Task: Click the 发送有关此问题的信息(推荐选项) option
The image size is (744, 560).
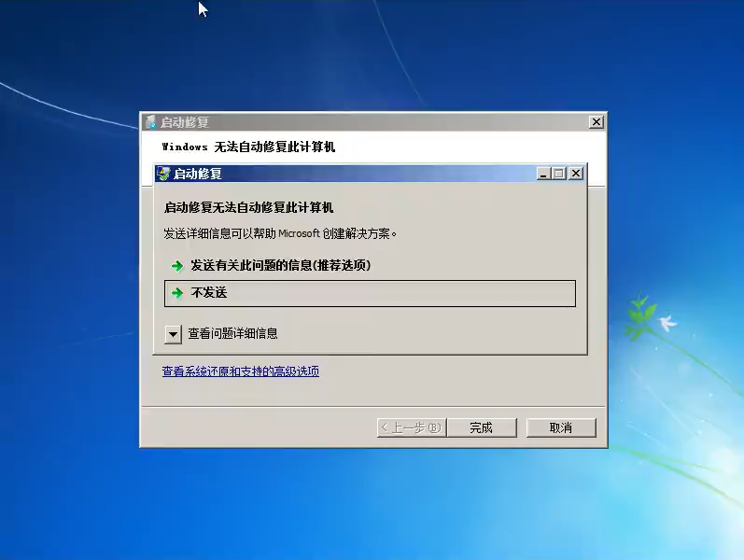Action: click(x=280, y=265)
